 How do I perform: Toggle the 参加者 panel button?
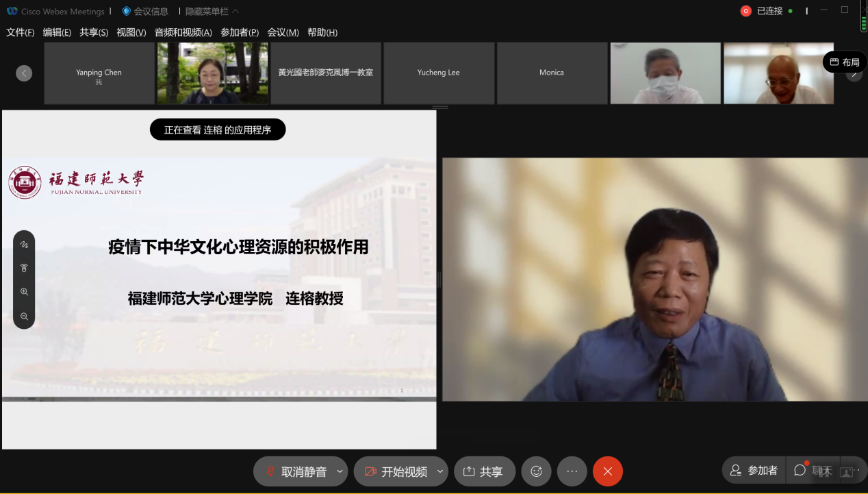click(x=754, y=471)
